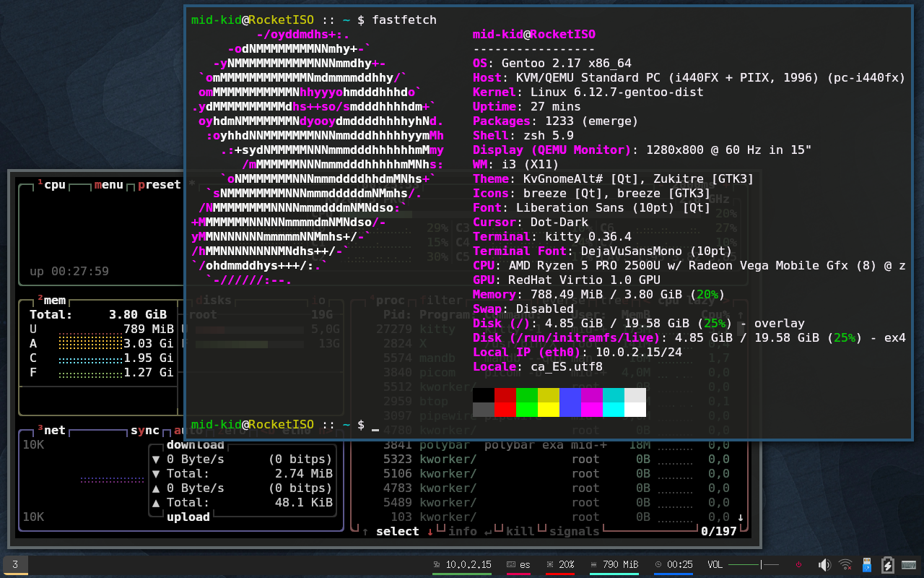Click the network icon beside 10.0.2.15
Screen dimensions: 924x578
tap(437, 564)
